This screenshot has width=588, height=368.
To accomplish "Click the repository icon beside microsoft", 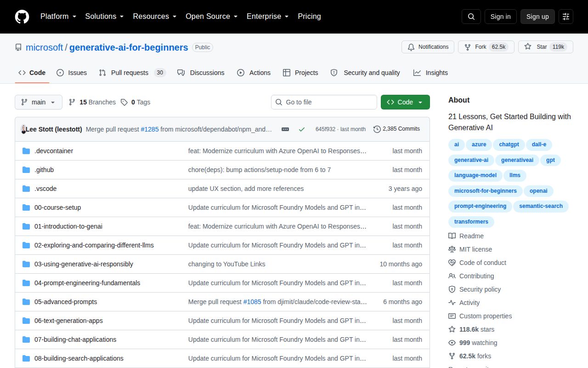I will [18, 47].
